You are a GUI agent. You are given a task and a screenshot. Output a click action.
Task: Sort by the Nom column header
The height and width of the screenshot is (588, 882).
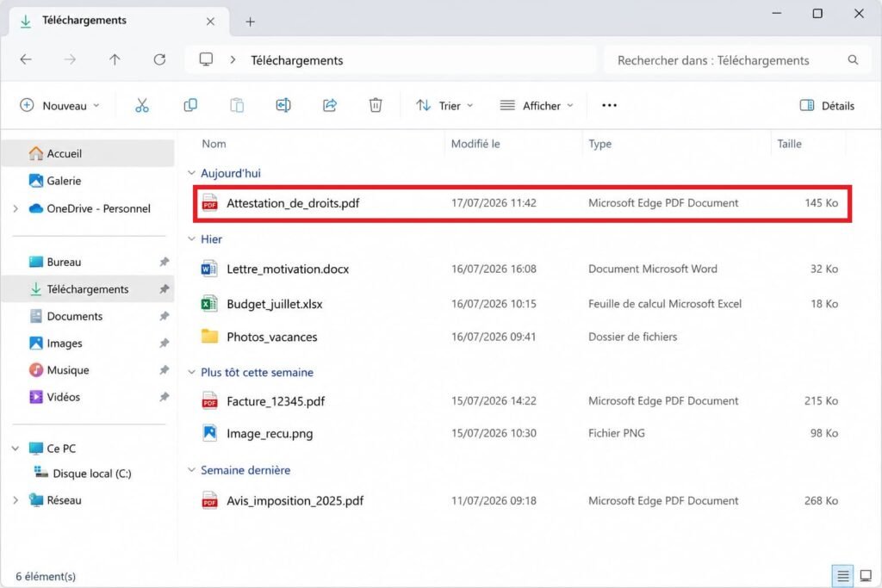point(214,144)
